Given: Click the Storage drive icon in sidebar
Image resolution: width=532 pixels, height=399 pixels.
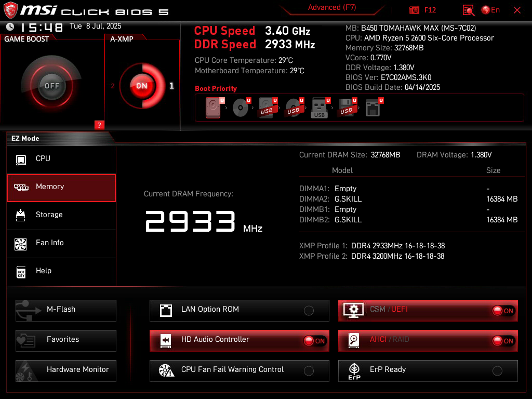Looking at the screenshot, I should (x=21, y=215).
